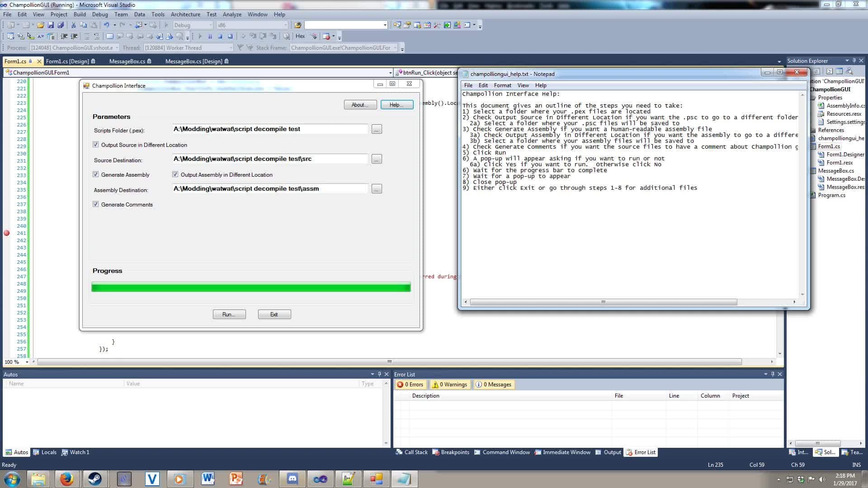Open Firefox from the taskbar

67,479
